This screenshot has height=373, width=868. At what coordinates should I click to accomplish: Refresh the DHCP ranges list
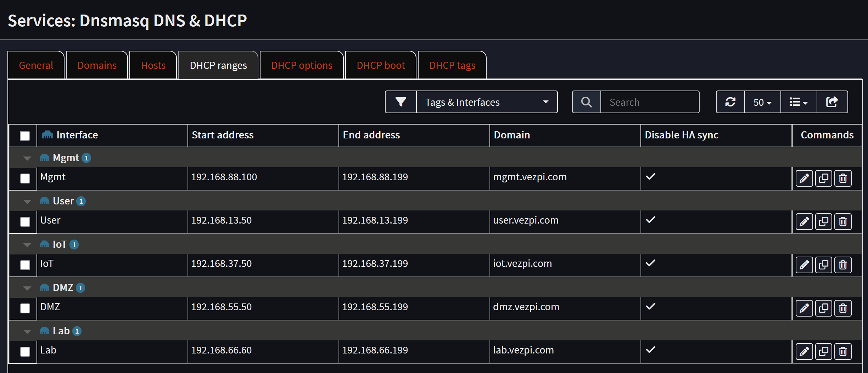coord(730,102)
